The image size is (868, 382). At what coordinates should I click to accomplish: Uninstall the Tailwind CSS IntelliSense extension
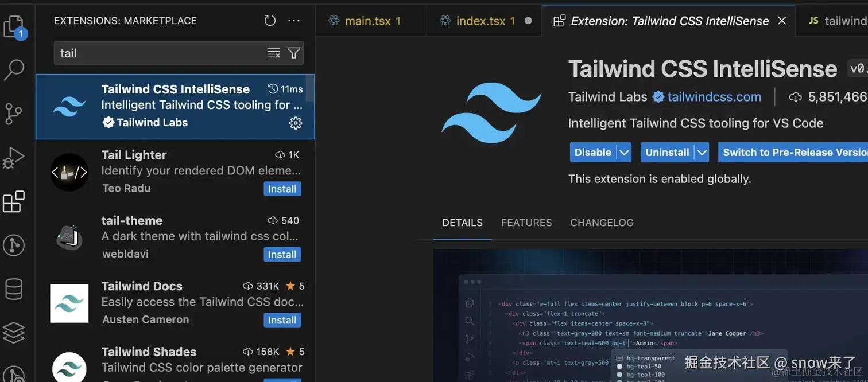(x=667, y=153)
